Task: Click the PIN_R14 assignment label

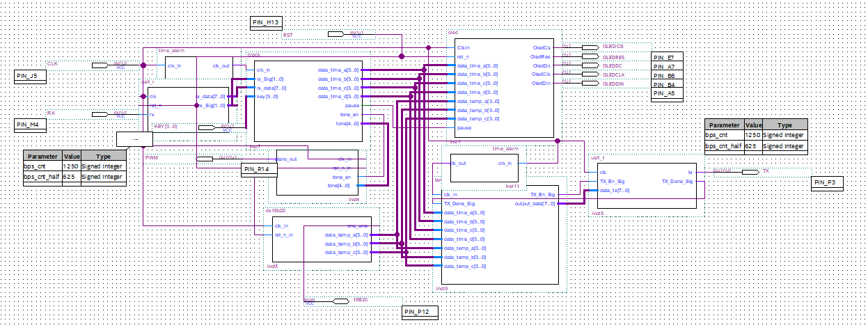Action: pyautogui.click(x=260, y=170)
